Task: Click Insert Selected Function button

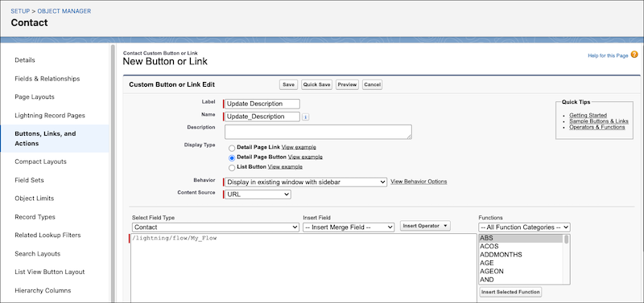Action: coord(510,292)
